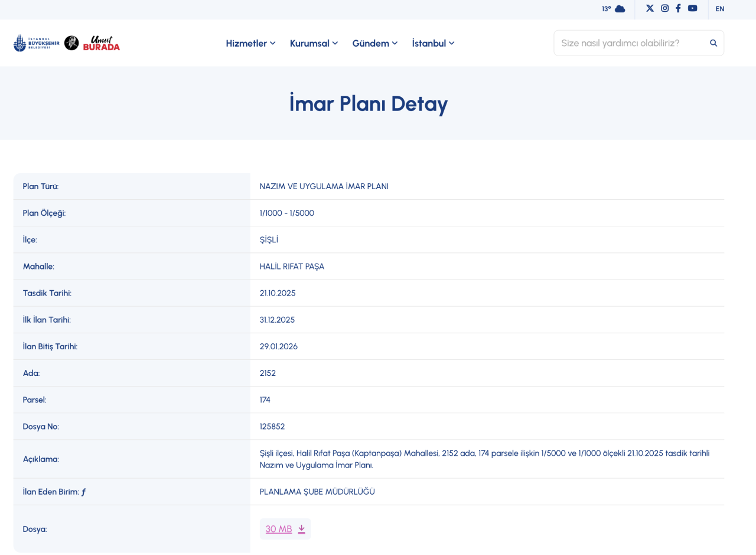The width and height of the screenshot is (756, 555).
Task: Switch language with the EN link
Action: pyautogui.click(x=719, y=9)
